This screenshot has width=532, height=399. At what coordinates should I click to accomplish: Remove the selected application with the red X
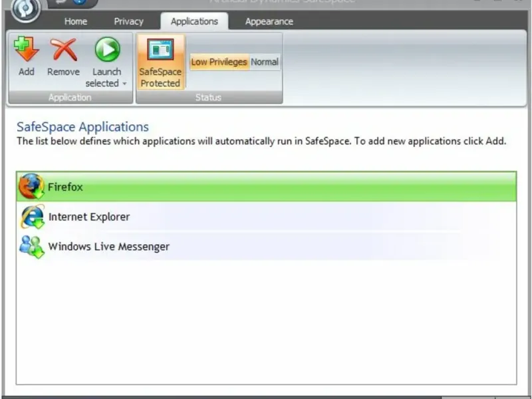coord(63,49)
